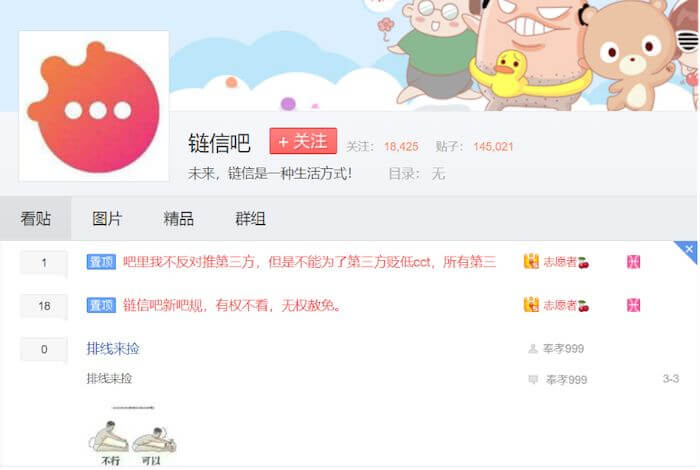Viewport: 700px width, 470px height.
Task: Click the 置顶 badge on first post
Action: click(101, 262)
